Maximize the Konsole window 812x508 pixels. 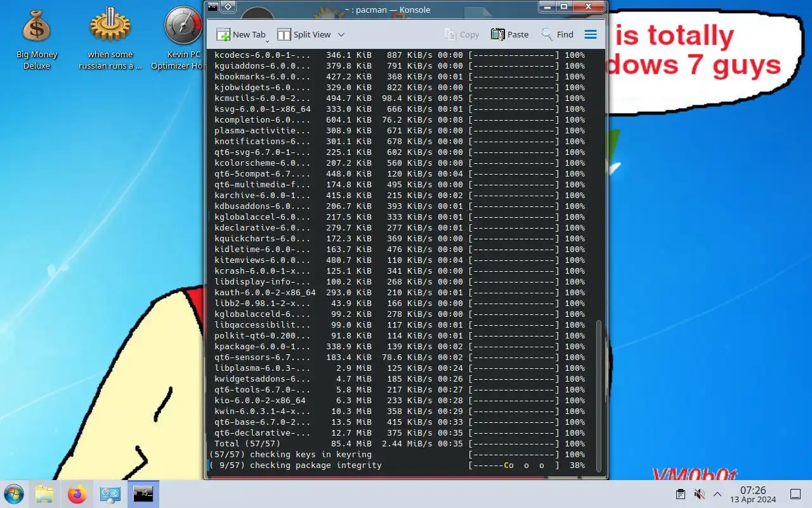tap(563, 7)
